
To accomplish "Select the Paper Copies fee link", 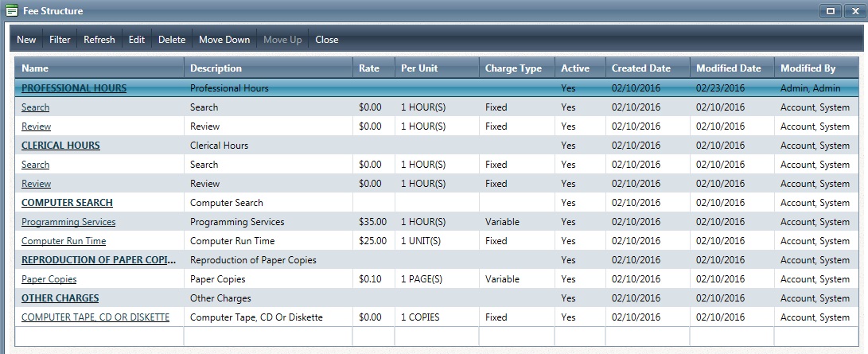I will (x=49, y=279).
